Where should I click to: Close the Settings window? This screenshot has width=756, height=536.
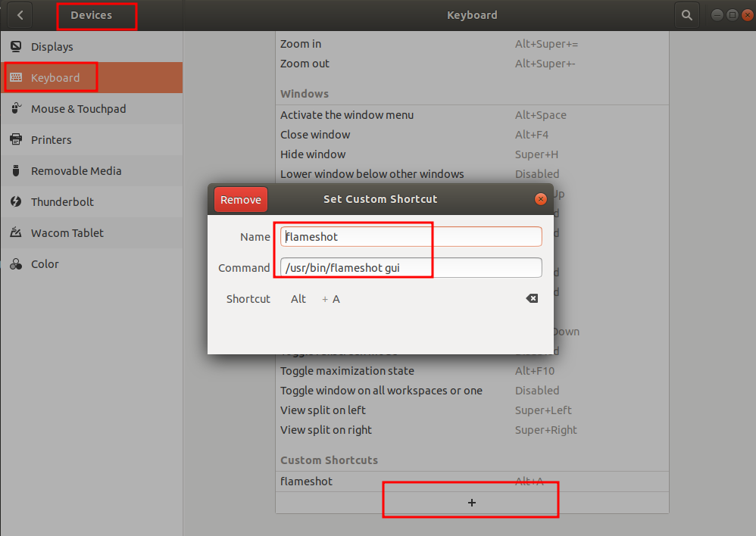pyautogui.click(x=748, y=15)
